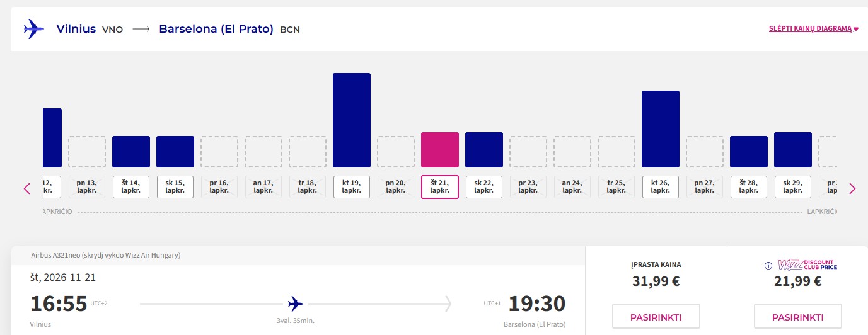Click the pink price bar for November 21

pyautogui.click(x=440, y=150)
